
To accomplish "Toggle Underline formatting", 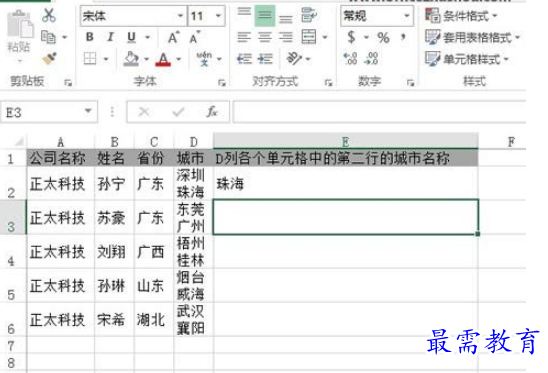I will 131,37.
